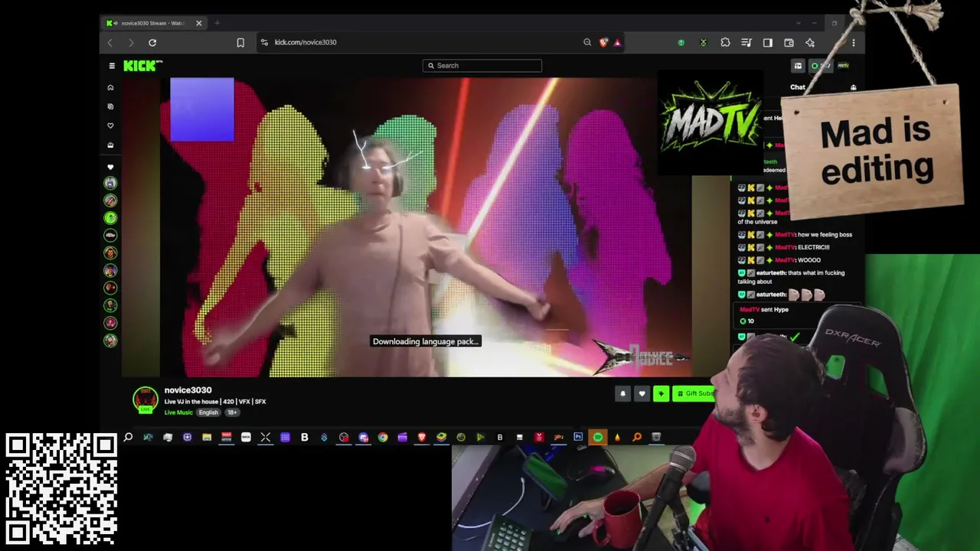Click the novice3030 profile avatar
Image resolution: width=980 pixels, height=551 pixels.
[x=145, y=400]
